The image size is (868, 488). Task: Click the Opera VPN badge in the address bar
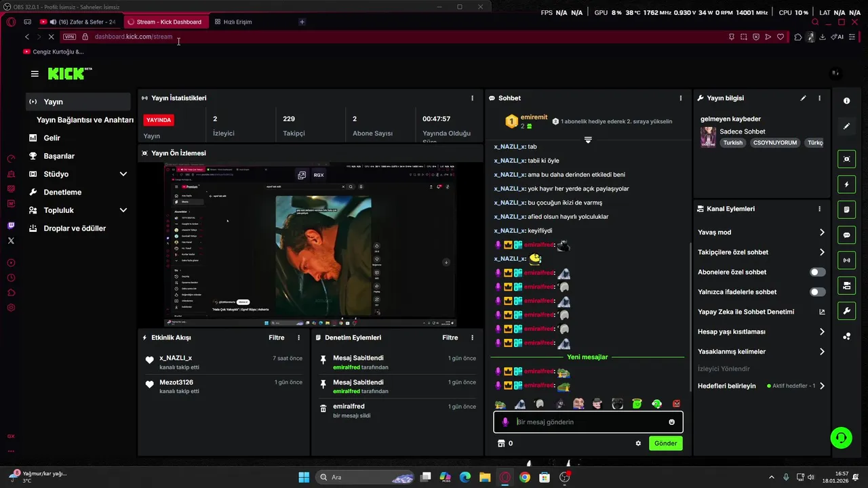pos(69,37)
